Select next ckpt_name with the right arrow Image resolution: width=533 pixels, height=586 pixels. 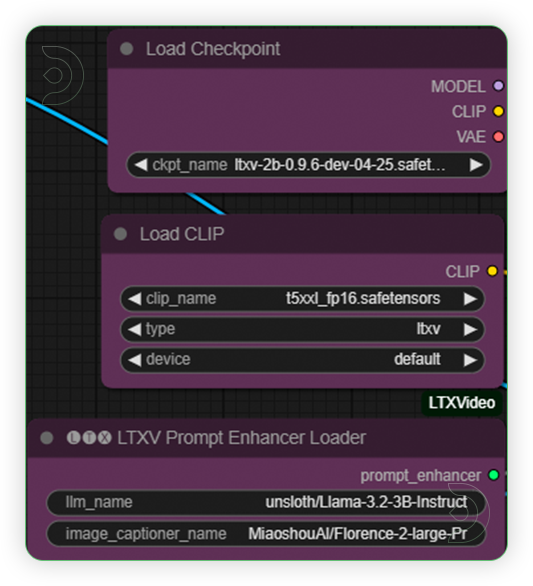coord(476,165)
